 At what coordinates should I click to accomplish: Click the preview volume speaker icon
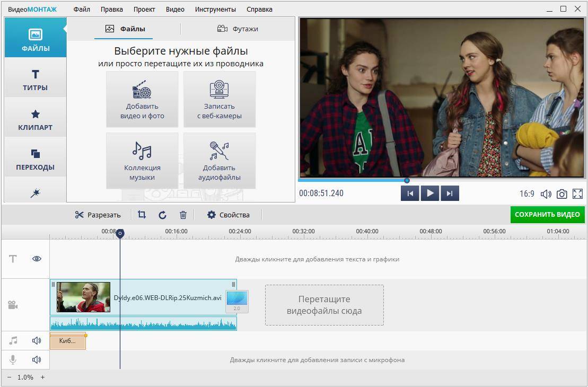click(x=546, y=194)
